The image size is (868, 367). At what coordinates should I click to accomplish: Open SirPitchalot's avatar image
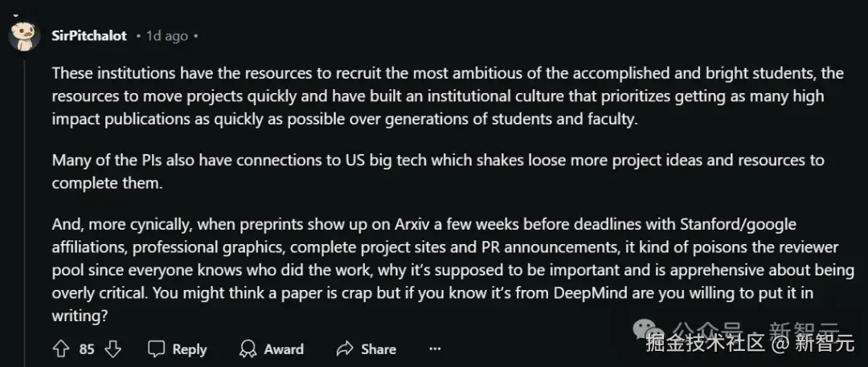pyautogui.click(x=24, y=35)
